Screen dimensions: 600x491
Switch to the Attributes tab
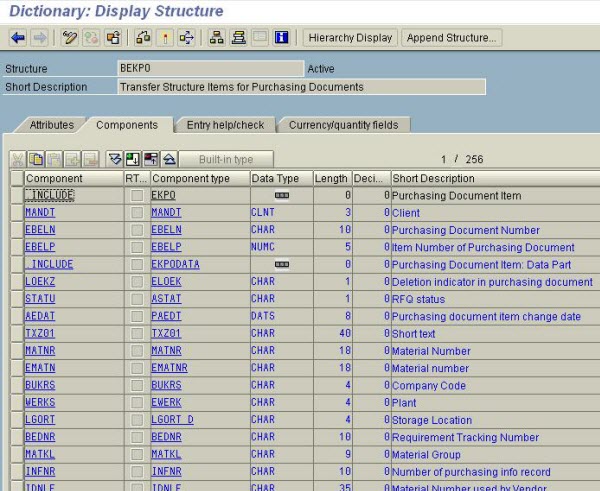(51, 125)
